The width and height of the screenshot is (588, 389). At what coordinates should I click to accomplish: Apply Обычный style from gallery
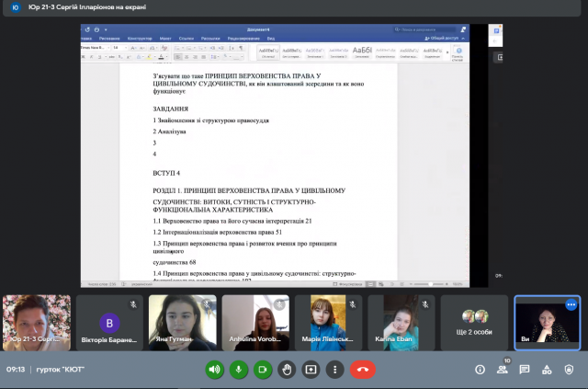[268, 52]
